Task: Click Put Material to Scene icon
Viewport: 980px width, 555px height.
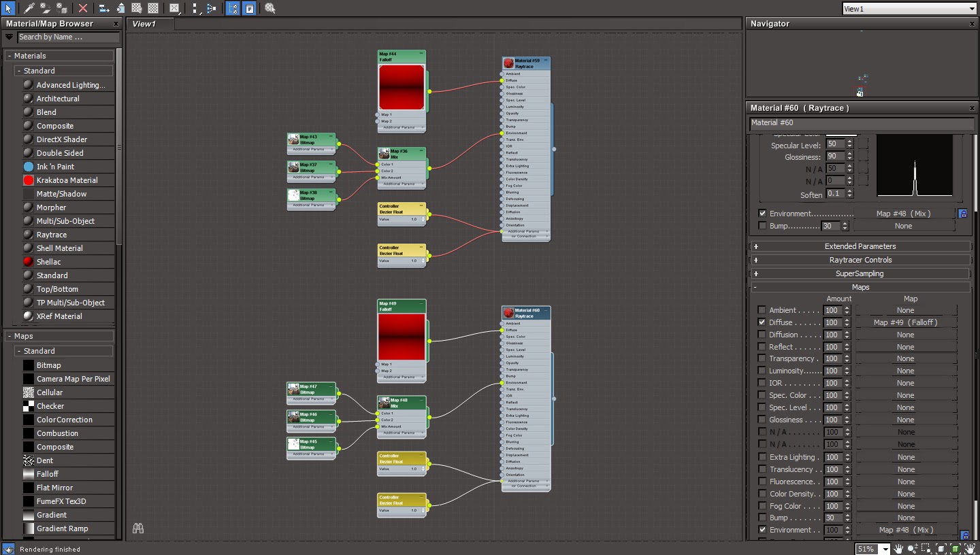Action: [46, 8]
